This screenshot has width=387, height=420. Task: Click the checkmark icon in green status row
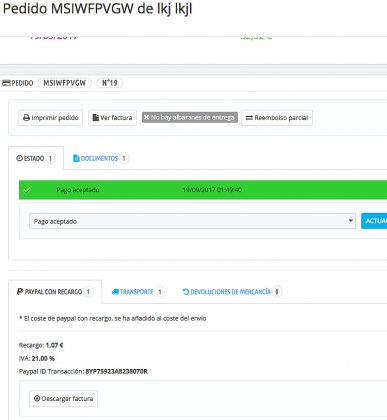(x=27, y=190)
